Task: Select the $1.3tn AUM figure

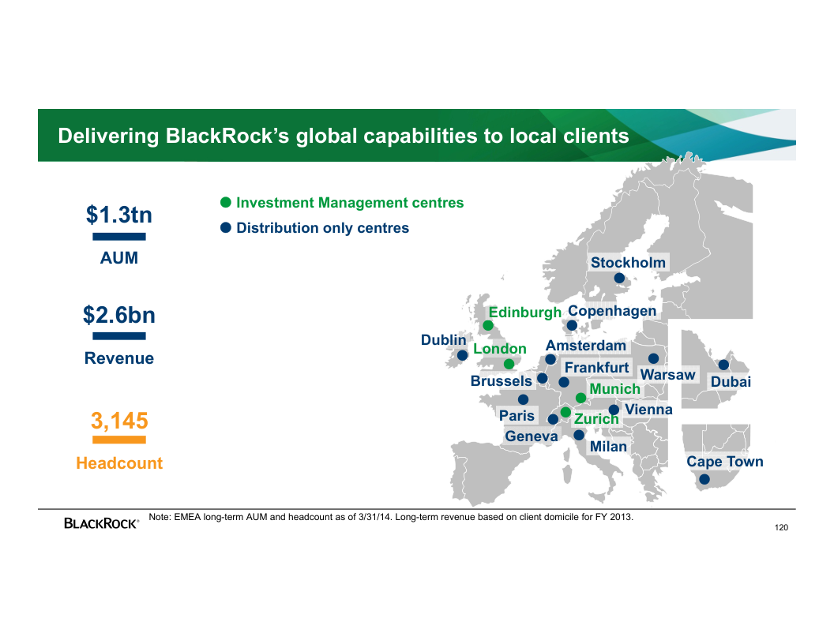Action: (119, 215)
